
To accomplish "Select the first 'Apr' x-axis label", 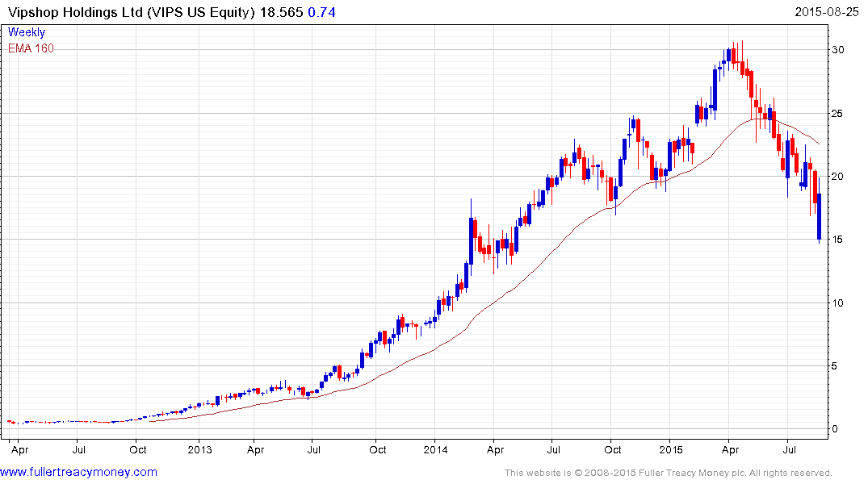I will (x=19, y=450).
